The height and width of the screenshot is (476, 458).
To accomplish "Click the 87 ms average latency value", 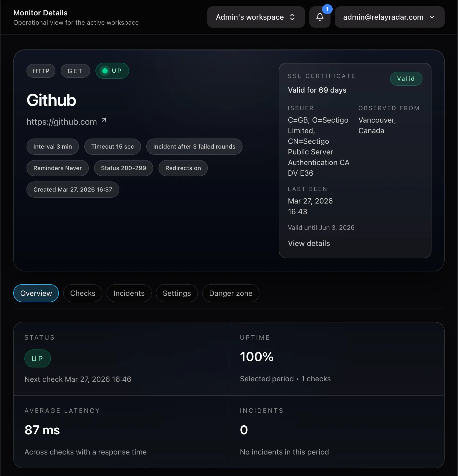I will click(x=42, y=430).
